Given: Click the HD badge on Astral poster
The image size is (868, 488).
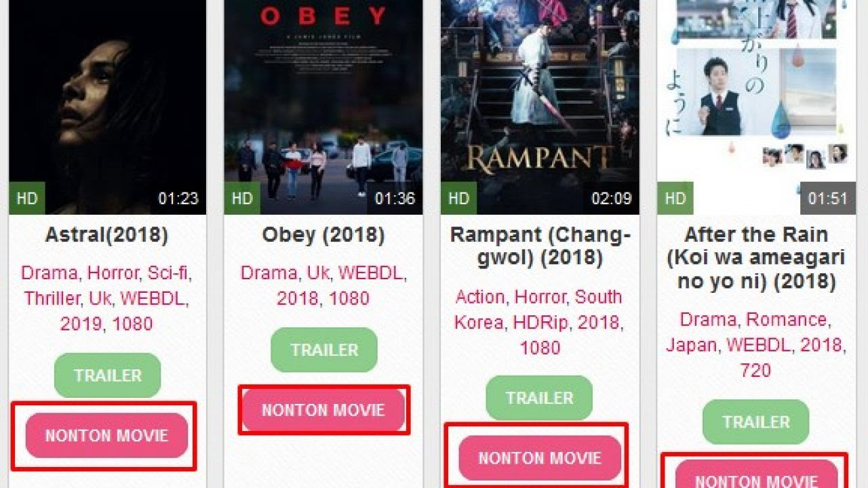Looking at the screenshot, I should 26,199.
